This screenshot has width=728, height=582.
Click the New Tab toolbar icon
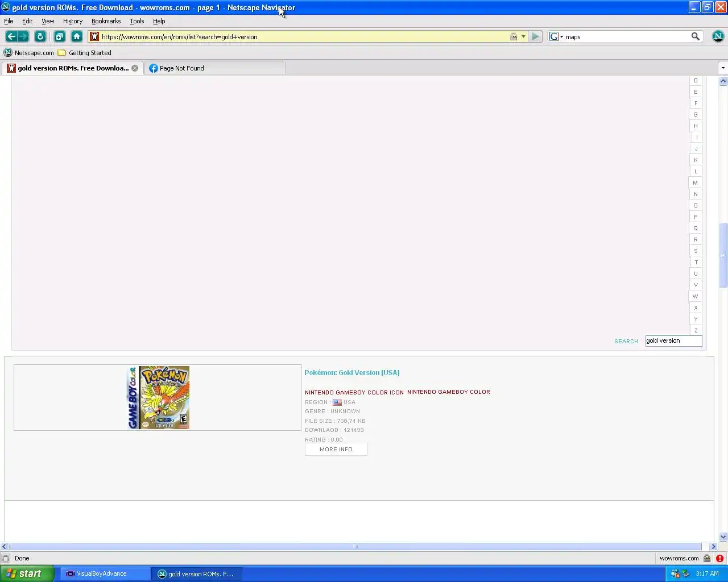tap(60, 36)
